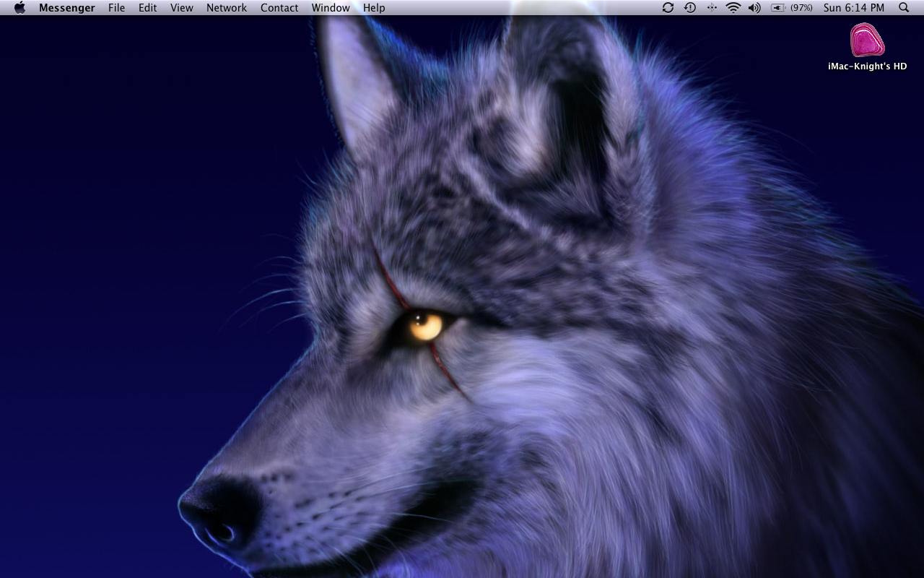Open the View menu

click(182, 8)
